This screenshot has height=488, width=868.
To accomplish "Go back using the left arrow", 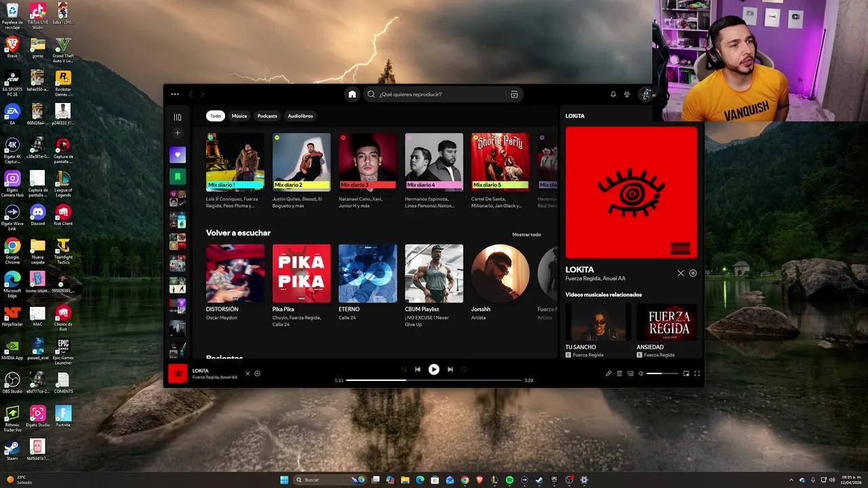I will [x=191, y=94].
